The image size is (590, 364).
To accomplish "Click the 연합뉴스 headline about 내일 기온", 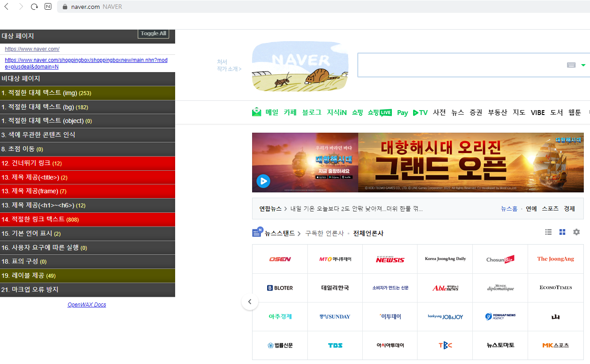I will (356, 209).
